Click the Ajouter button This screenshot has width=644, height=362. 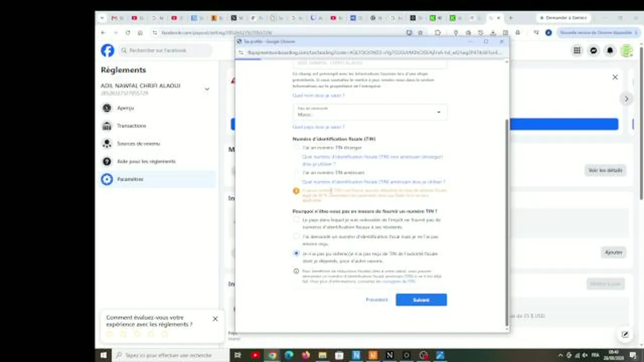[613, 252]
